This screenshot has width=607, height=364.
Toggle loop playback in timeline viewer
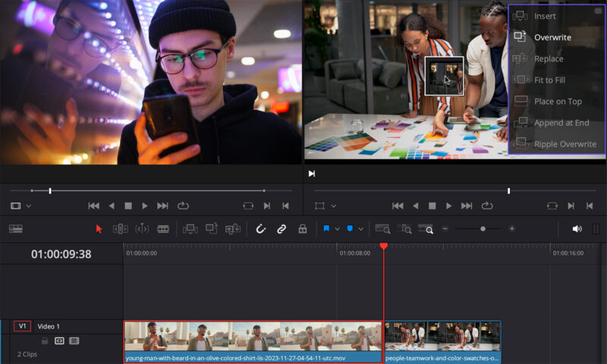click(x=486, y=206)
